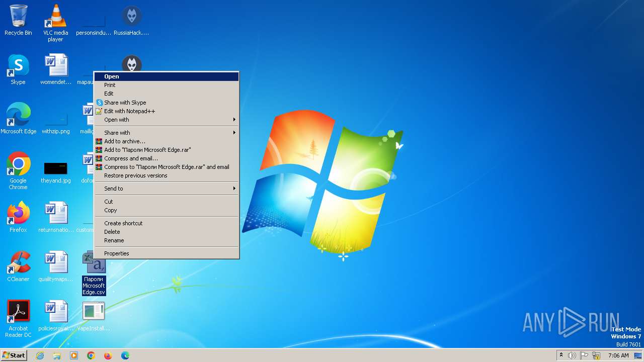Expand the Open with submenu
Image resolution: width=644 pixels, height=362 pixels.
[x=166, y=120]
